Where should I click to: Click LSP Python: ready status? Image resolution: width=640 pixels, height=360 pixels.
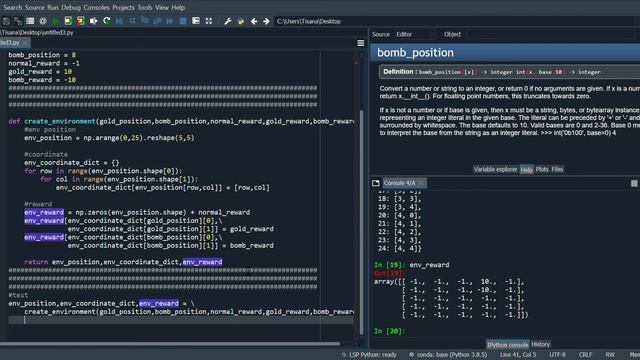369,355
